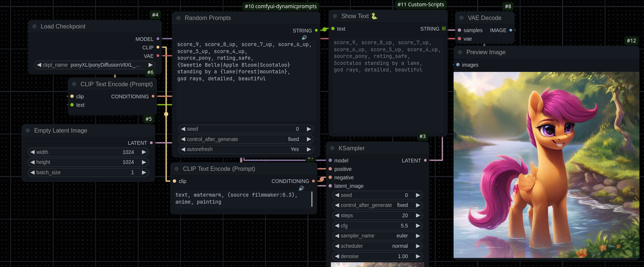
Task: Collapse the Preview Image node
Action: point(460,52)
